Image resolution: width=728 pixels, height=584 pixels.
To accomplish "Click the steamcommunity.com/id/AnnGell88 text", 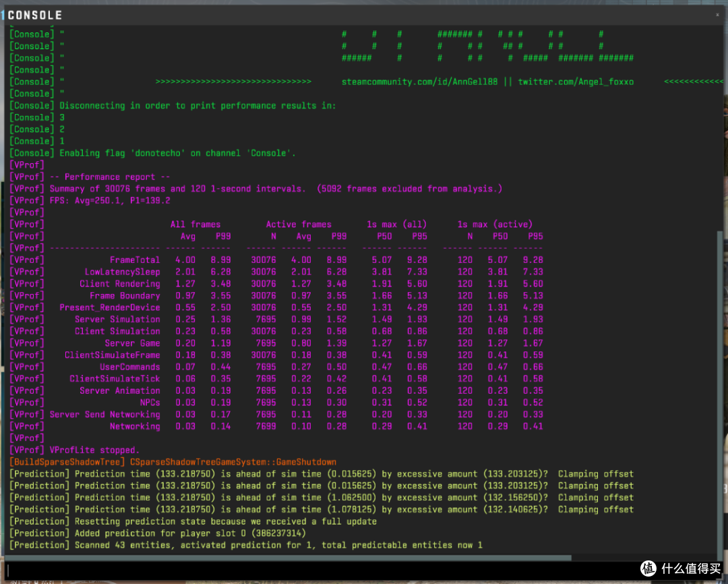I will tap(420, 82).
